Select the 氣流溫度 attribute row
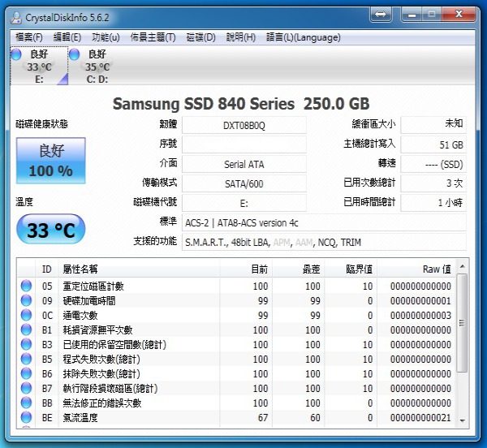 237,417
